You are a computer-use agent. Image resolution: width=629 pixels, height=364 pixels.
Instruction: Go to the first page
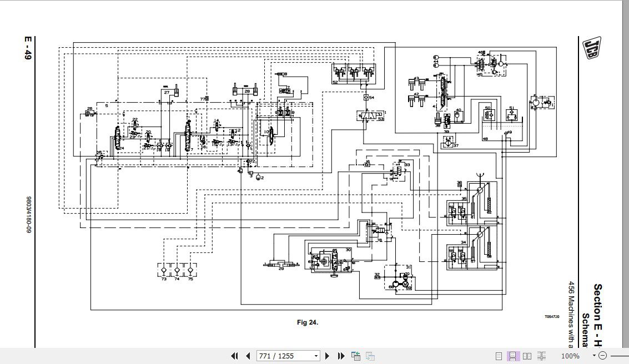click(x=235, y=356)
